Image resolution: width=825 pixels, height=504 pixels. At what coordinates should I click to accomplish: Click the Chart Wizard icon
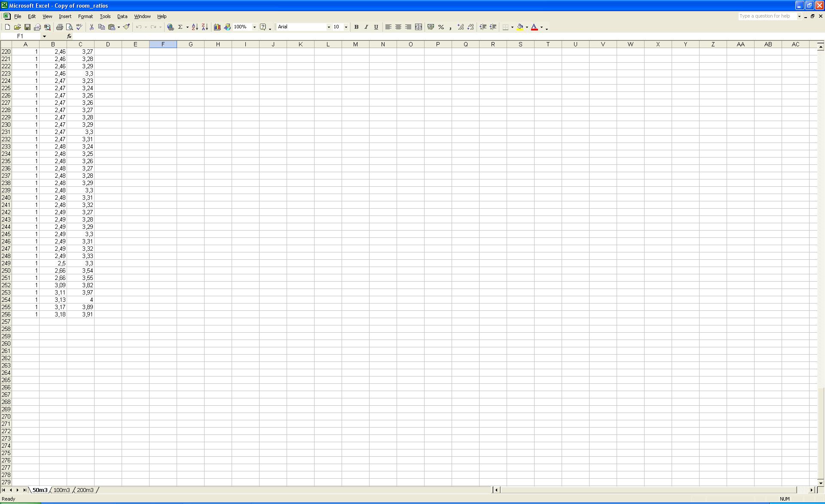217,27
